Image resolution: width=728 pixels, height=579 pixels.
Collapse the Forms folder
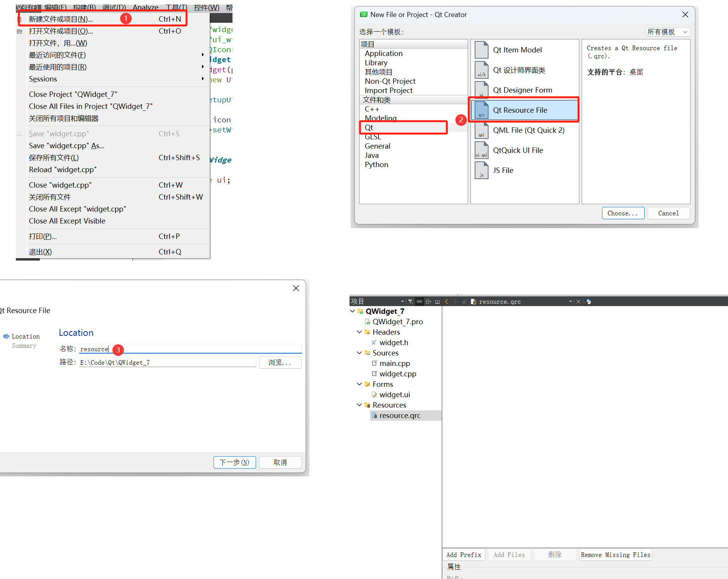pos(360,384)
